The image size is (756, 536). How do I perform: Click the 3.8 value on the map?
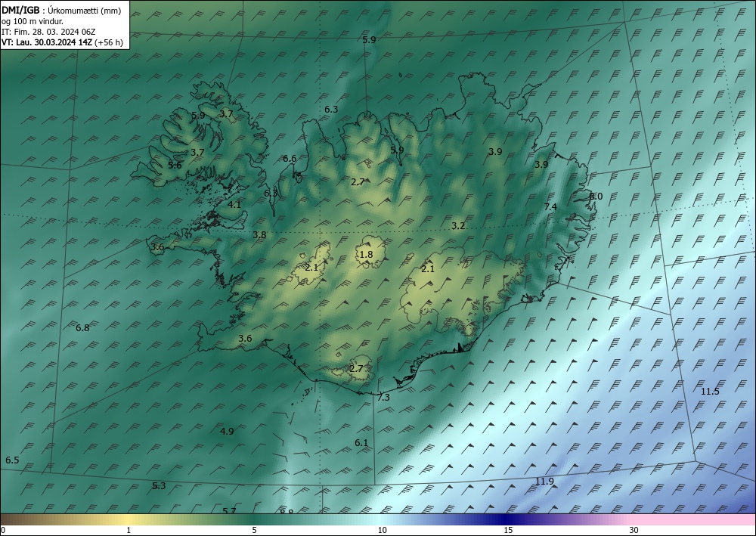259,235
